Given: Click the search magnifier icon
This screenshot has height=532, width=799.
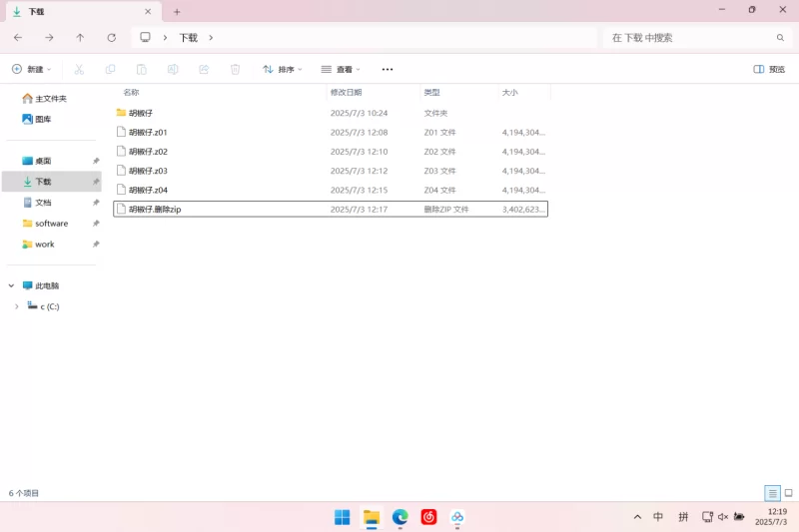Looking at the screenshot, I should (782, 37).
